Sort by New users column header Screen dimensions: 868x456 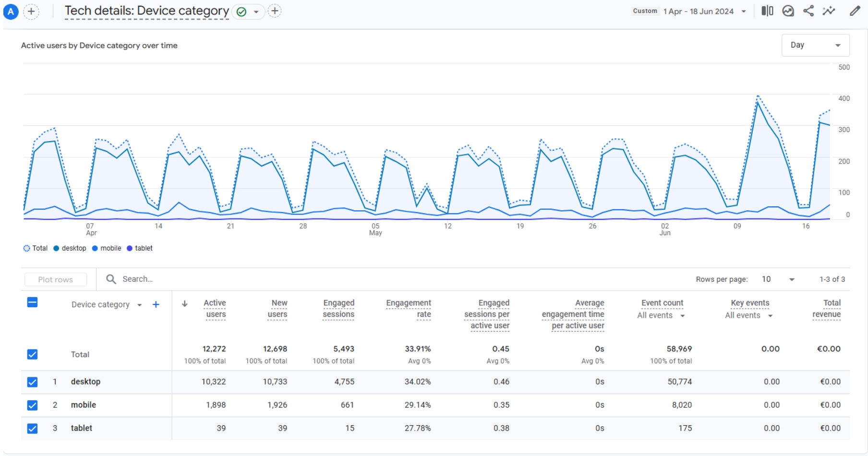(x=278, y=309)
